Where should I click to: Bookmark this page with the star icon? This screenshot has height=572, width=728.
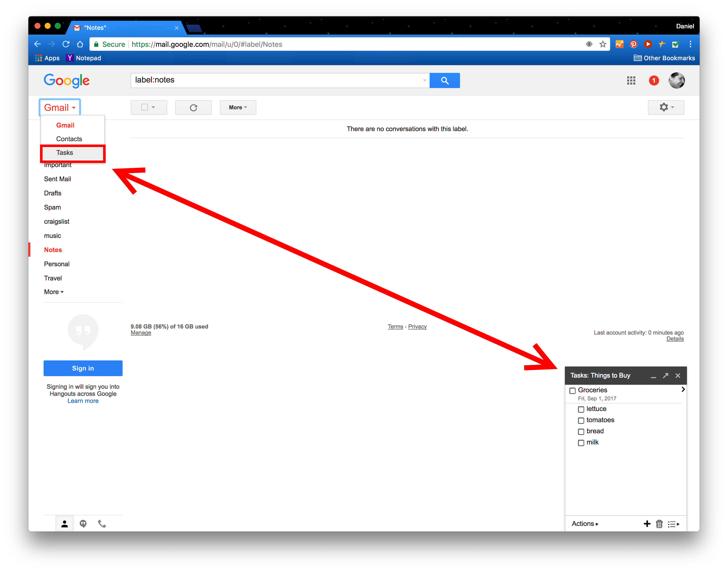tap(603, 44)
